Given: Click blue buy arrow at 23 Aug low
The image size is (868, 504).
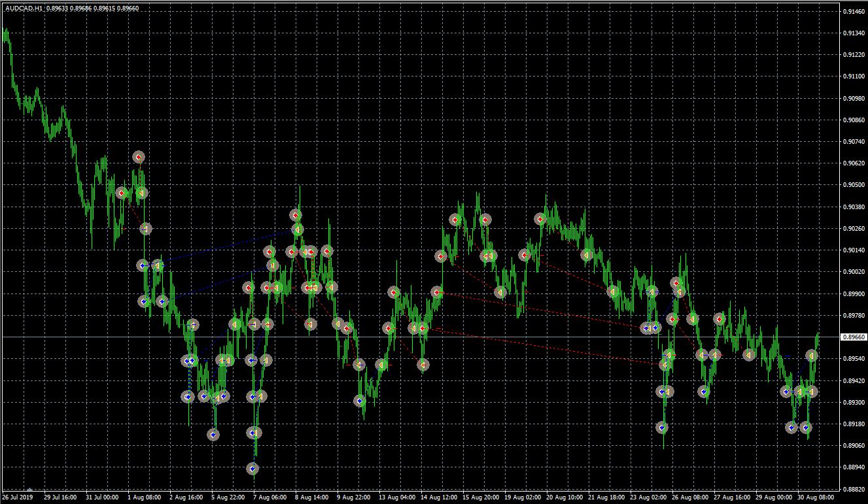Looking at the screenshot, I should point(662,428).
